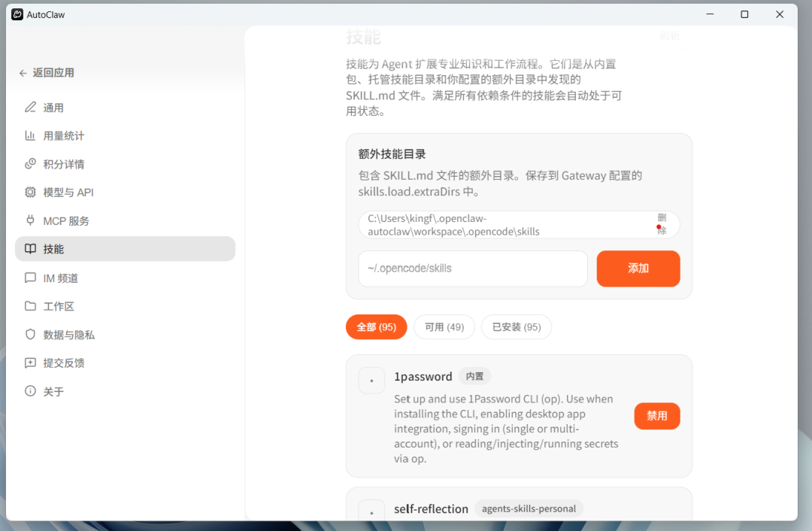Select the 全部 (95) tab
Screen dimensions: 812x531
click(376, 326)
